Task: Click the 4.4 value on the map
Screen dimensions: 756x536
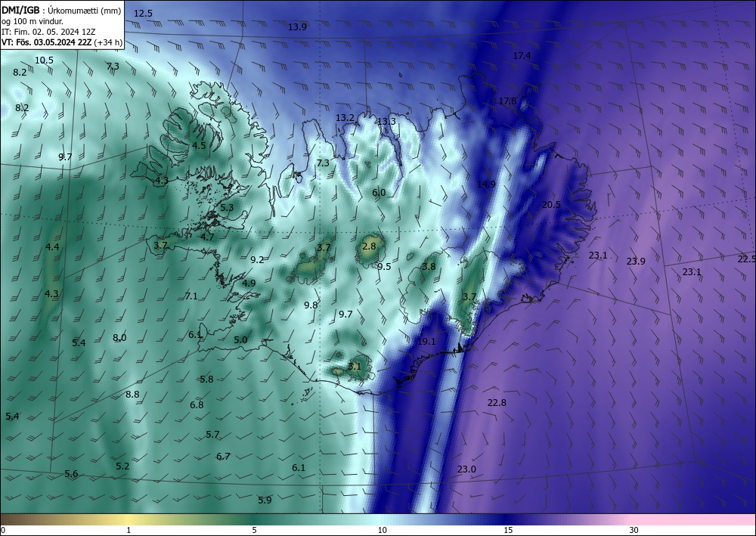Action: (53, 247)
